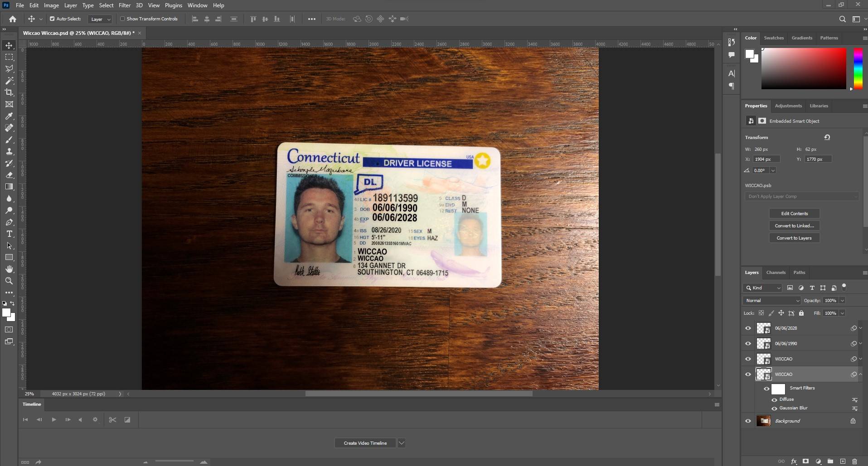The height and width of the screenshot is (466, 868).
Task: Select the Healing Brush tool
Action: point(9,128)
